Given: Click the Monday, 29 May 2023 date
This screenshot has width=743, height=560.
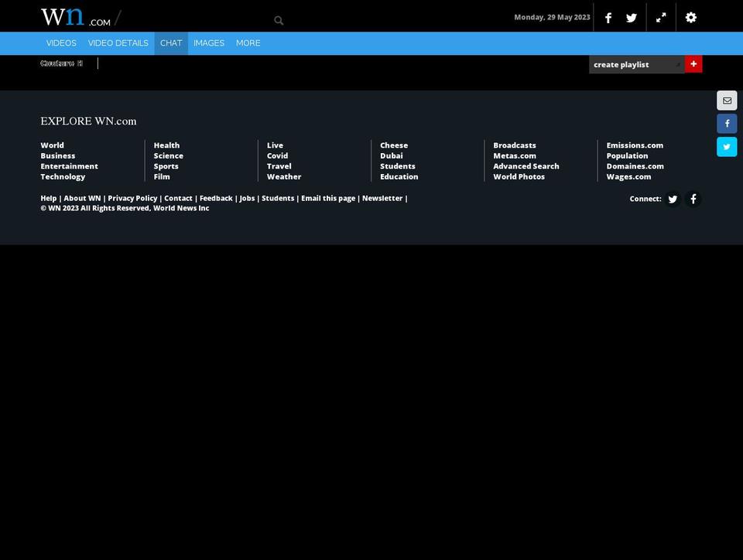Looking at the screenshot, I should point(552,17).
